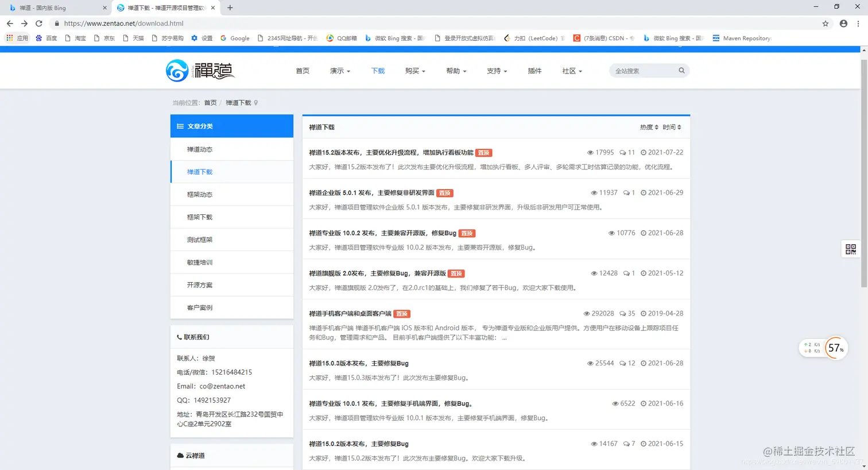
Task: Select 测试框架 in the sidebar categories
Action: point(200,240)
